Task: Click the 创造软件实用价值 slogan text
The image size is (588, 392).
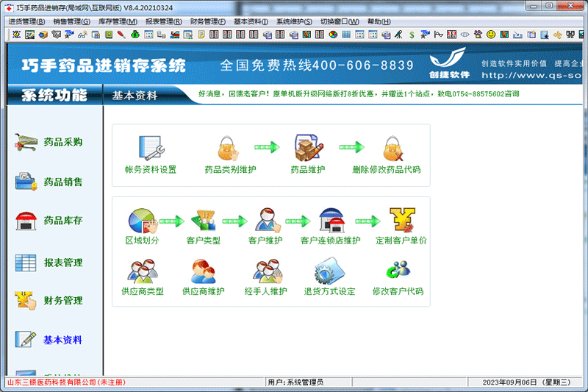Action: tap(514, 63)
